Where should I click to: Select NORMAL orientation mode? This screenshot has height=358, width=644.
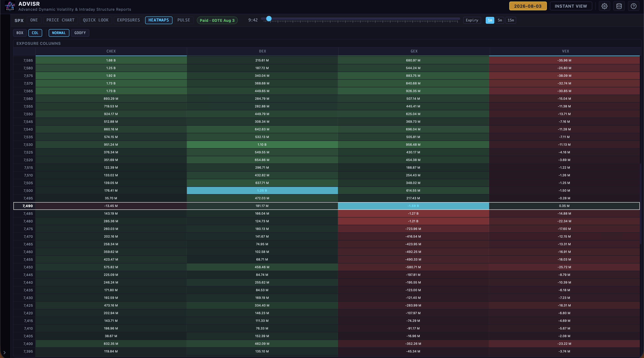[59, 33]
